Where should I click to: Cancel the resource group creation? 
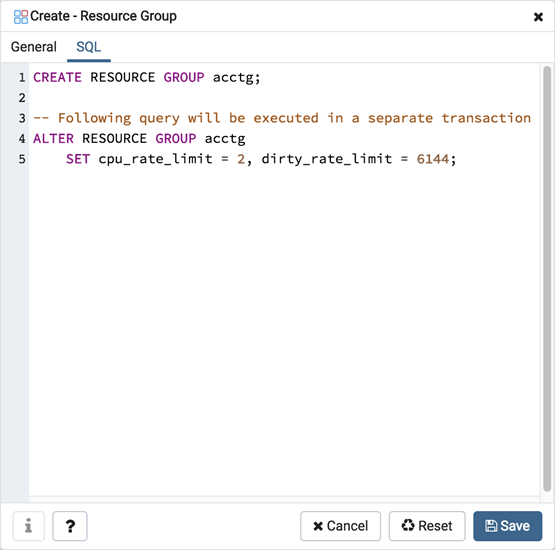341,526
